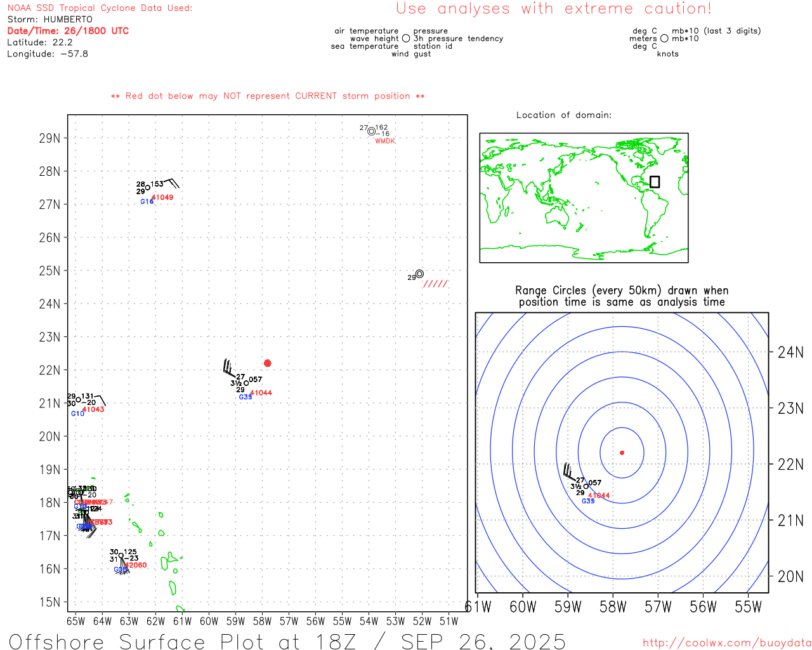The image size is (812, 650).
Task: Open the coolwx.com buoydata link
Action: click(x=727, y=643)
